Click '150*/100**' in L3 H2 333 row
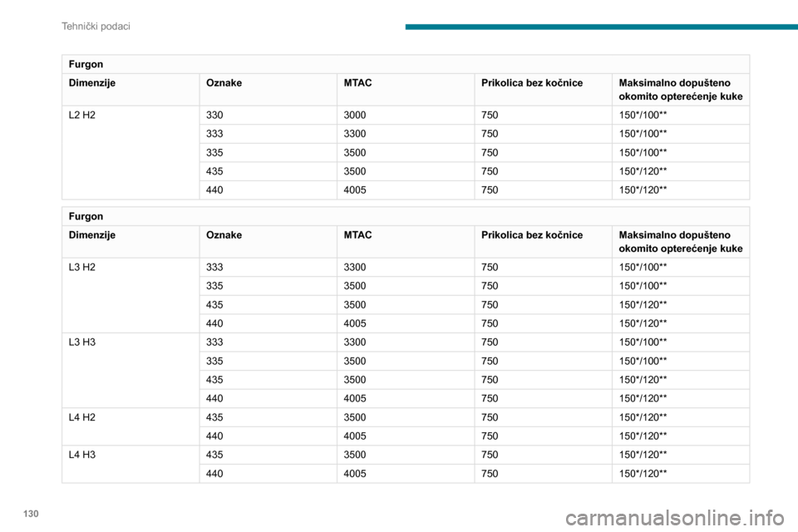The height and width of the screenshot is (532, 798). 643,268
